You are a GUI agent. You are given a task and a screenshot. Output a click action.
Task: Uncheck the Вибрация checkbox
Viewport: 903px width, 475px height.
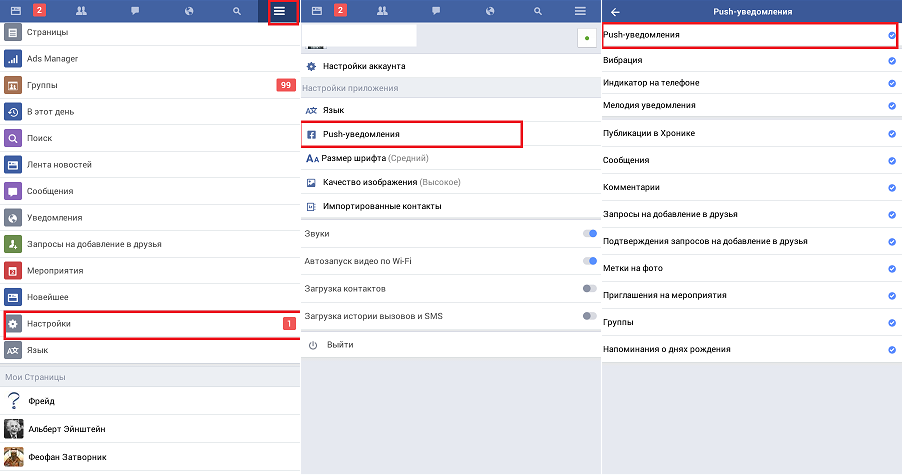(x=891, y=61)
